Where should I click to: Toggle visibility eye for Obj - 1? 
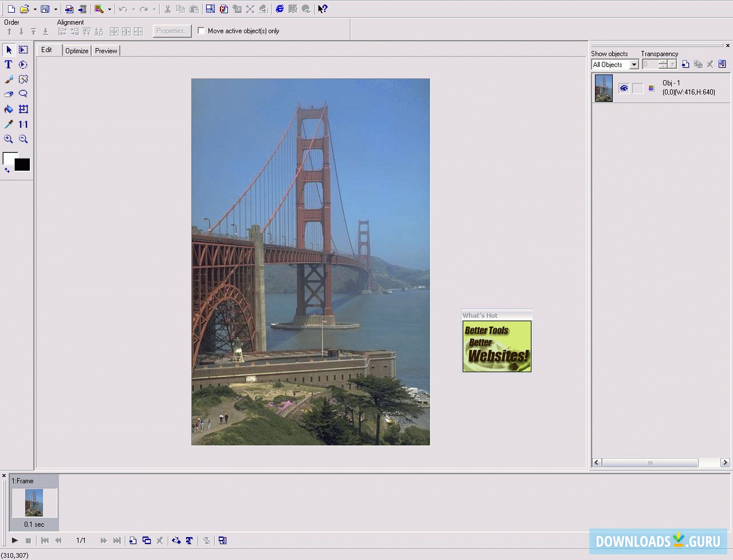point(624,88)
